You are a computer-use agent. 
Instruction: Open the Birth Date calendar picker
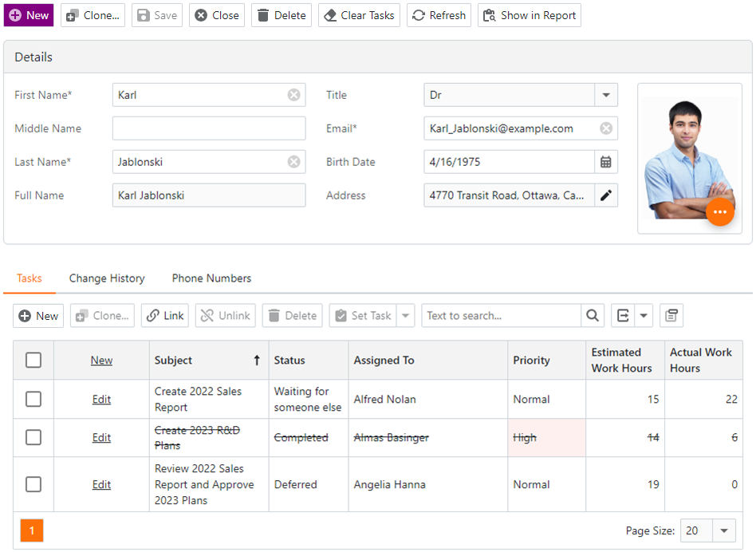(606, 162)
